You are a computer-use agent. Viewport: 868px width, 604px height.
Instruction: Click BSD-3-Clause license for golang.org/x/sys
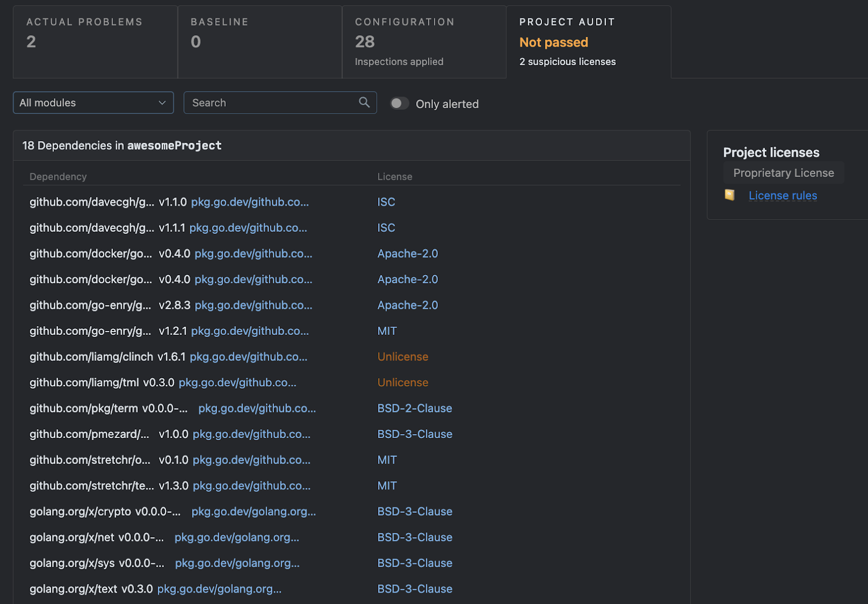pyautogui.click(x=415, y=563)
